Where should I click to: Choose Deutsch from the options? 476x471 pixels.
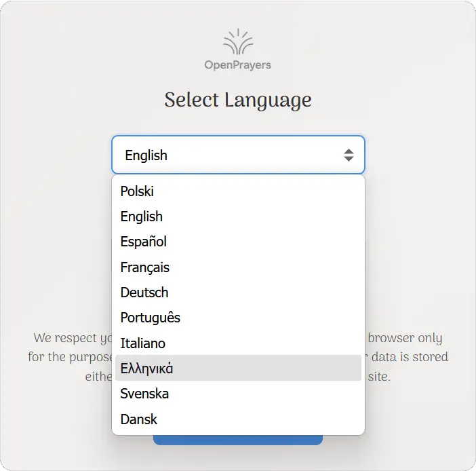pyautogui.click(x=144, y=293)
